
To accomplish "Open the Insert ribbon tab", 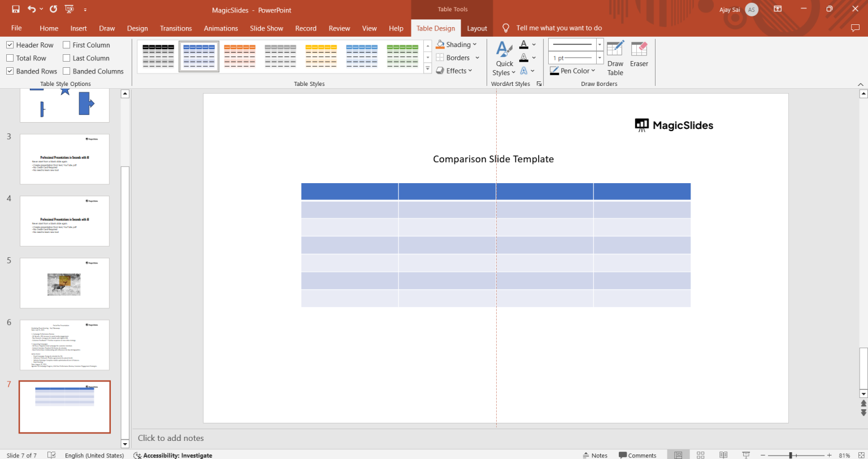I will [79, 28].
